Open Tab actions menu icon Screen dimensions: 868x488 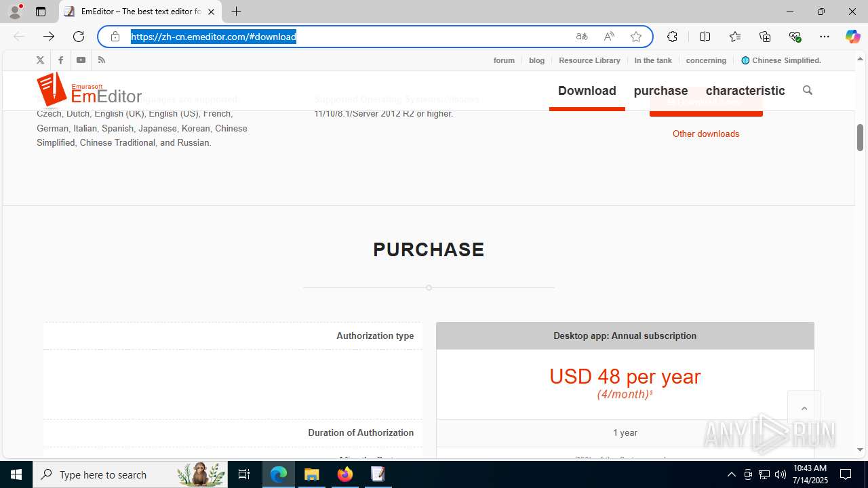click(41, 12)
